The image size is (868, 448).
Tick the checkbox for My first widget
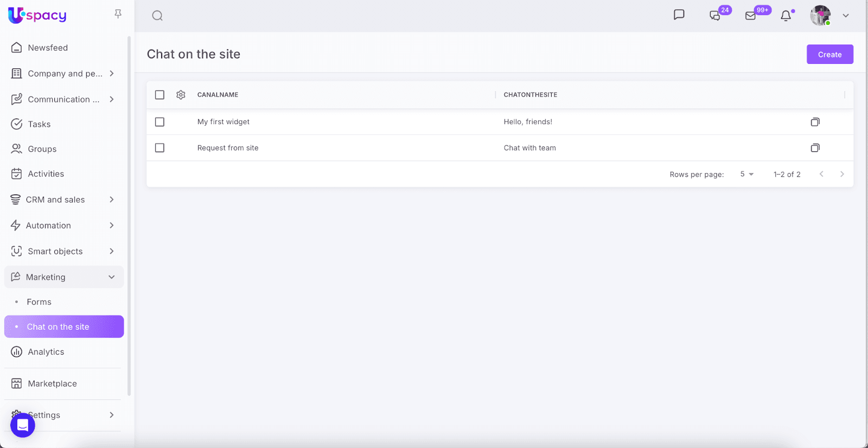coord(159,122)
